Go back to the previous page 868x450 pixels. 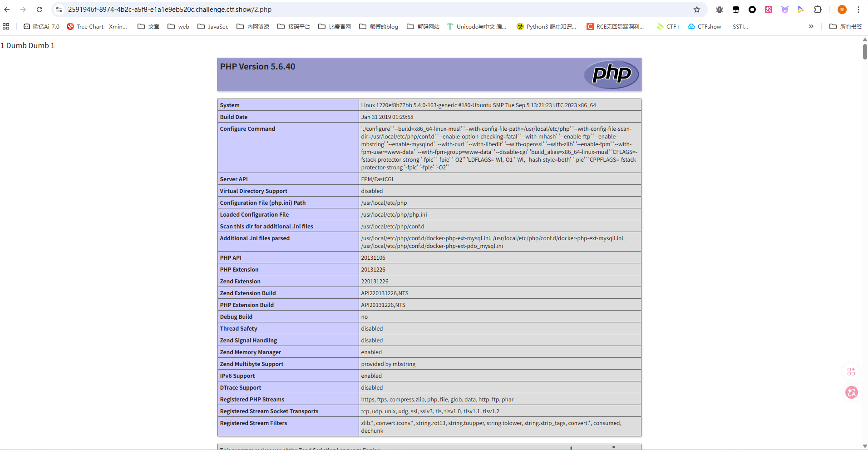pos(7,10)
